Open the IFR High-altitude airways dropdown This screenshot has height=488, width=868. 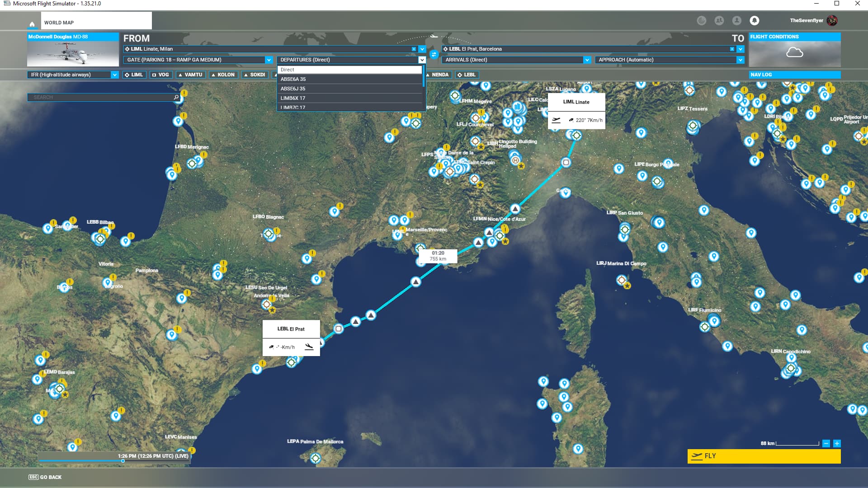click(72, 75)
